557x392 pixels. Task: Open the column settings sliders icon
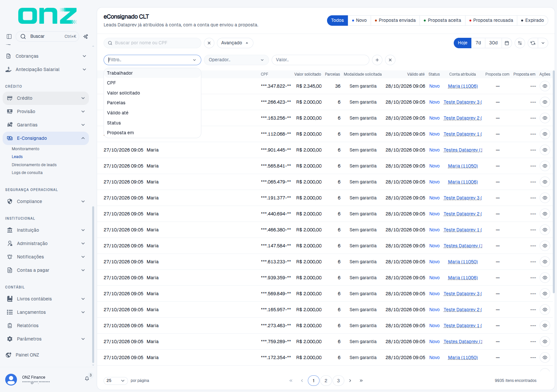[x=520, y=43]
